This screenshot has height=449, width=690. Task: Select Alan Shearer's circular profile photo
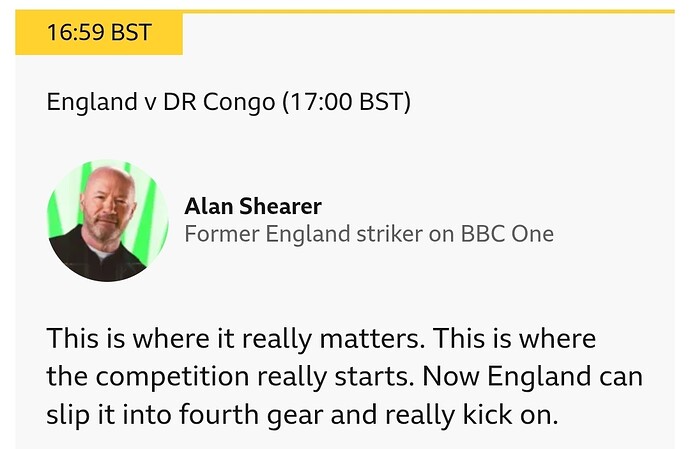pos(108,221)
